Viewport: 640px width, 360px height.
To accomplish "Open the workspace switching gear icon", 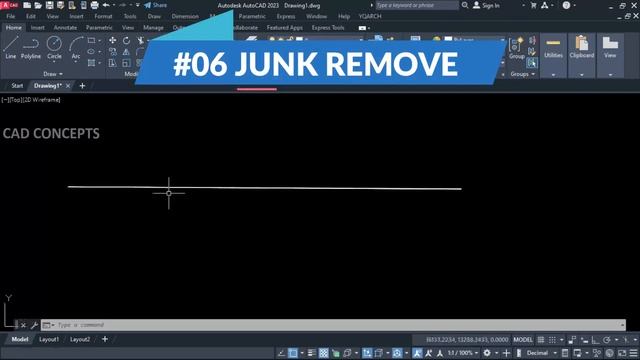I will (x=487, y=353).
